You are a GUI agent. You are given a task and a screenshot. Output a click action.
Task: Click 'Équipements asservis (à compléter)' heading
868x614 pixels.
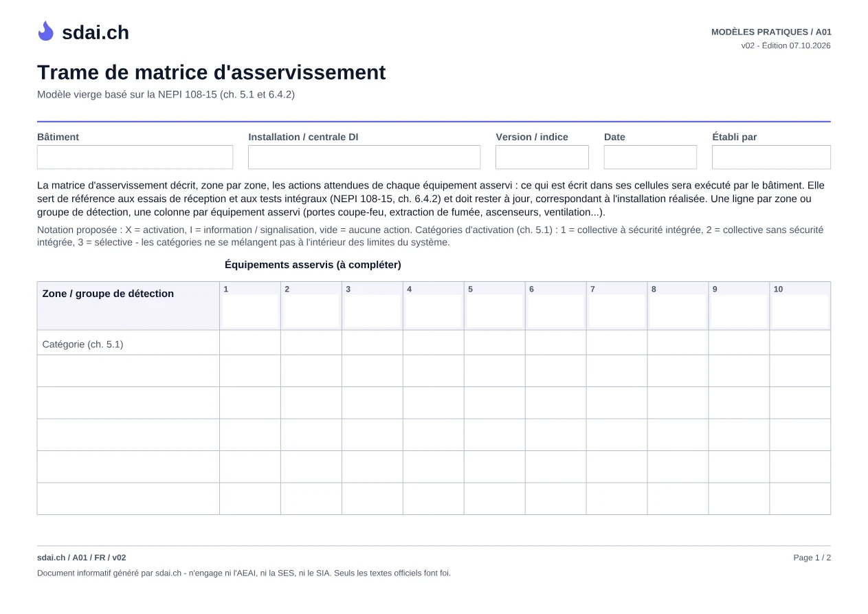tap(313, 265)
